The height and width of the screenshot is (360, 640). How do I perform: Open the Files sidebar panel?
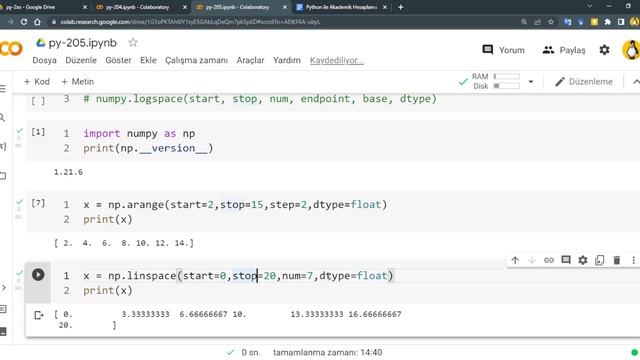point(3,176)
